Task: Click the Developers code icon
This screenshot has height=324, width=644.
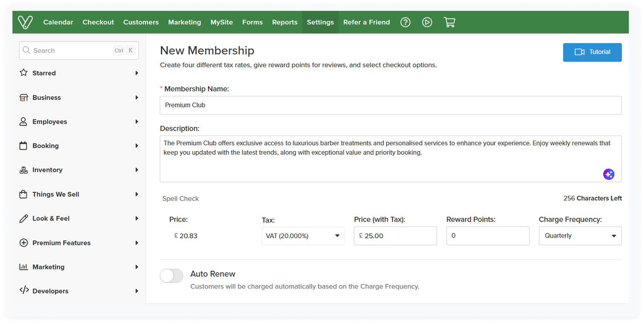Action: click(x=23, y=290)
